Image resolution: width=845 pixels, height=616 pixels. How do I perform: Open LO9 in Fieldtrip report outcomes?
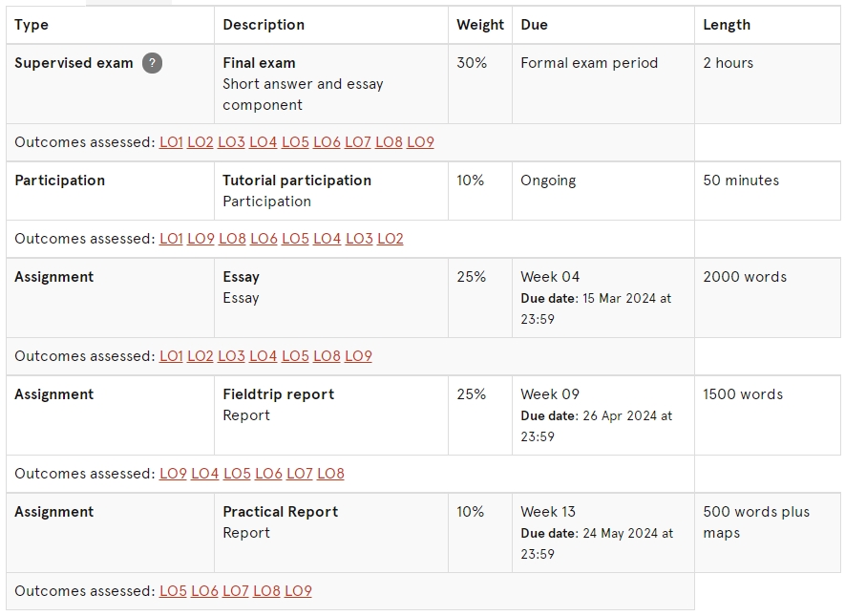(x=173, y=474)
